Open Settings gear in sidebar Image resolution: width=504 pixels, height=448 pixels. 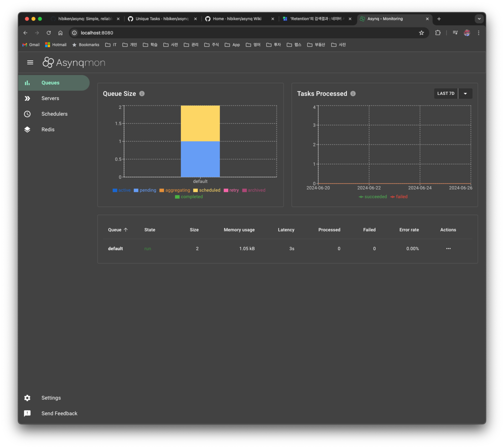point(27,398)
